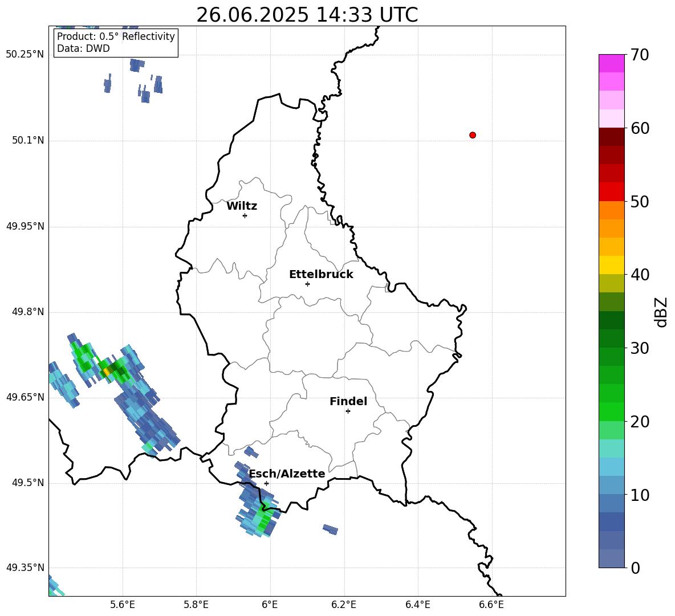Screen dimensions: 675x616
Task: Click the 5.6°E longitude label
Action: (x=123, y=605)
